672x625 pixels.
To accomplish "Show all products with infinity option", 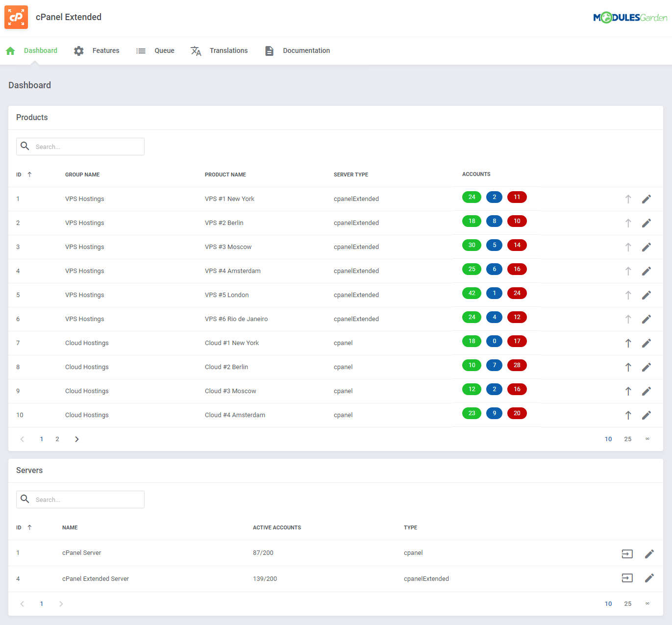I will click(x=647, y=439).
